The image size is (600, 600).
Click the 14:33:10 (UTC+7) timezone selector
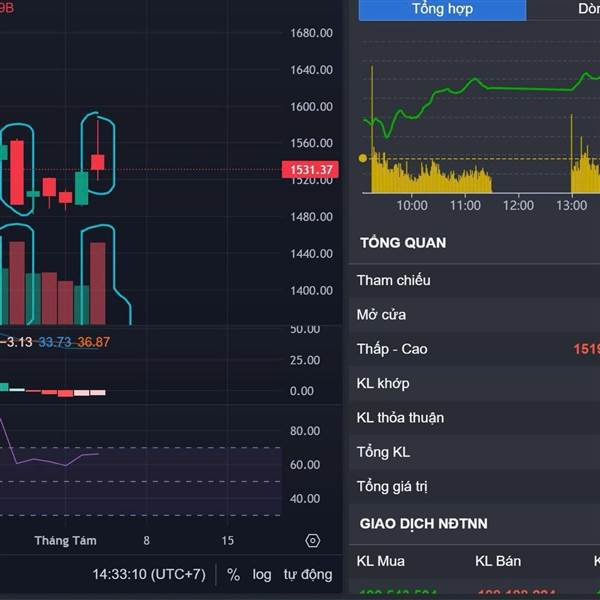(x=149, y=574)
